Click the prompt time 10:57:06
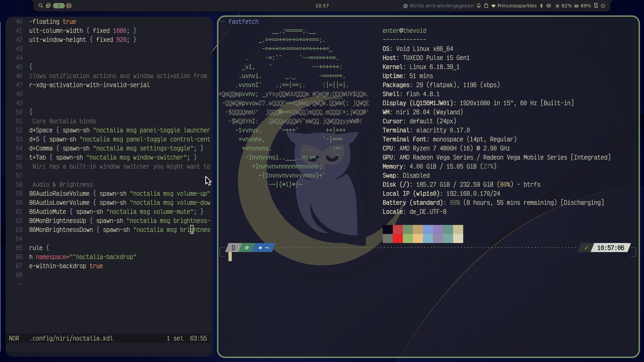The image size is (644, 362). tap(611, 248)
